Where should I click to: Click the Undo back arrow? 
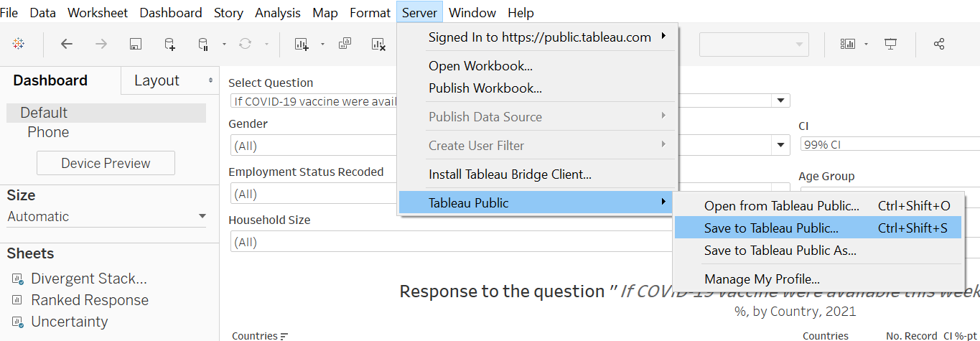coord(67,44)
